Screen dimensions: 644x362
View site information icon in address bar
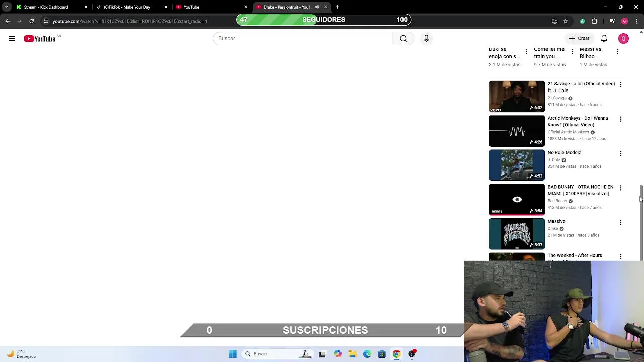click(x=46, y=21)
